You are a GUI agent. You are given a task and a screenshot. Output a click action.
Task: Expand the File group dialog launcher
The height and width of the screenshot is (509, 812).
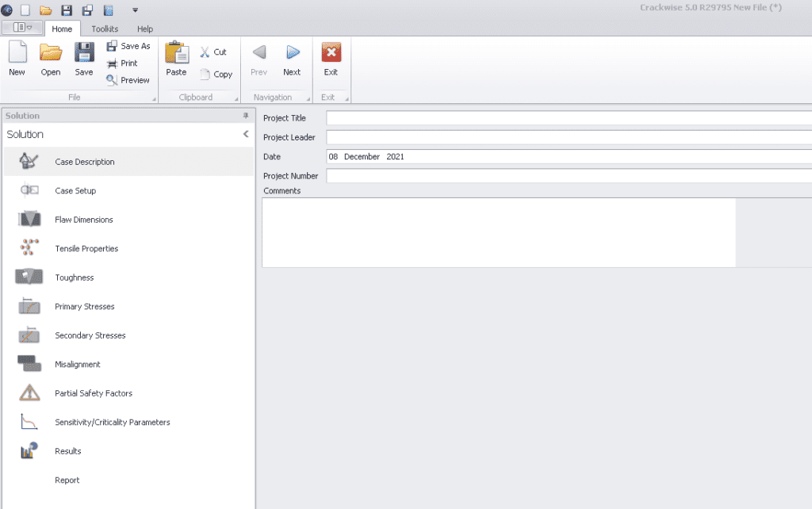coord(153,98)
